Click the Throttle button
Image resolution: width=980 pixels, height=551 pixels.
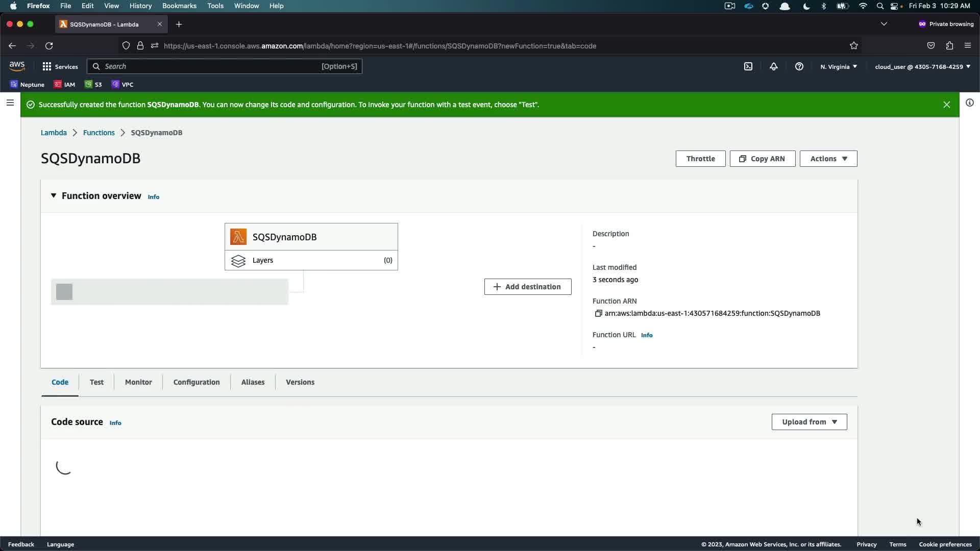pos(700,159)
